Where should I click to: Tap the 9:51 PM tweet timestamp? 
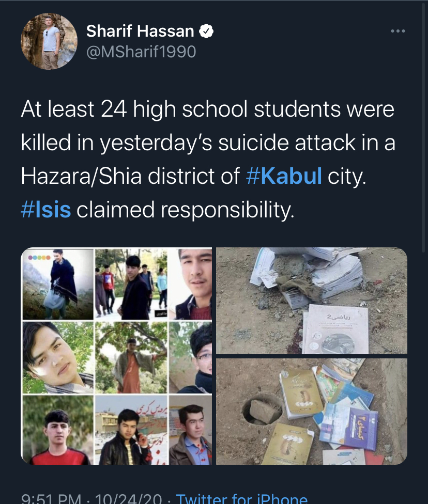(x=51, y=498)
